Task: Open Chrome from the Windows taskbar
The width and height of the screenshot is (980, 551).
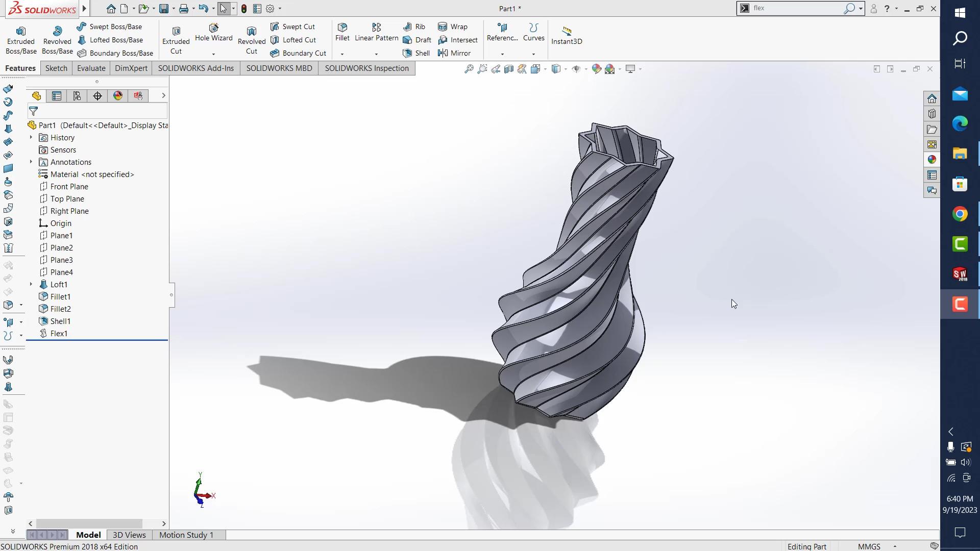Action: click(x=960, y=214)
